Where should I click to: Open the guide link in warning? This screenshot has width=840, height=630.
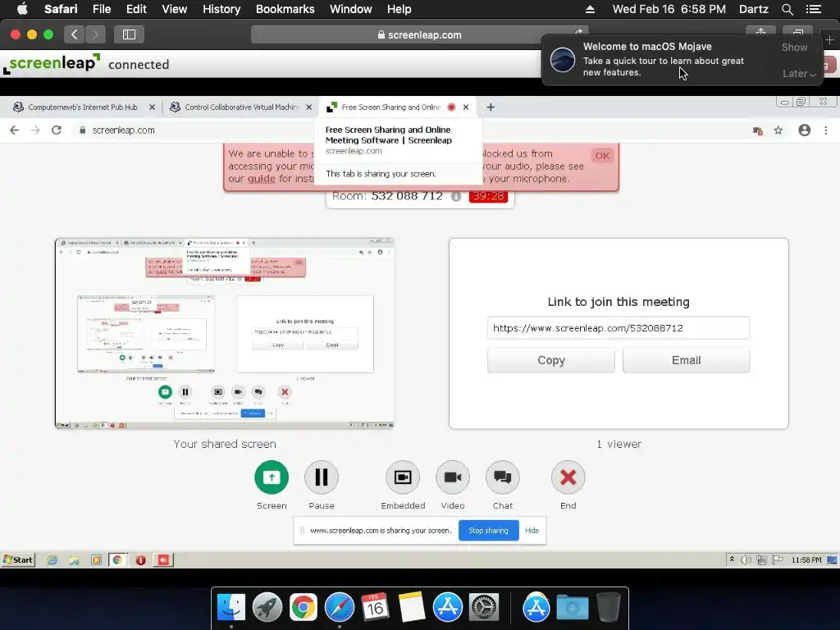pos(261,178)
